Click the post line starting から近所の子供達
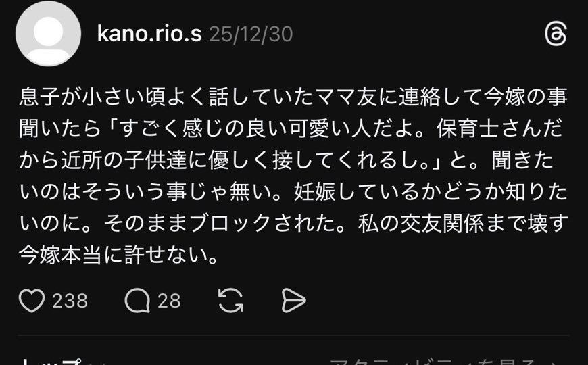The image size is (588, 365). [287, 160]
